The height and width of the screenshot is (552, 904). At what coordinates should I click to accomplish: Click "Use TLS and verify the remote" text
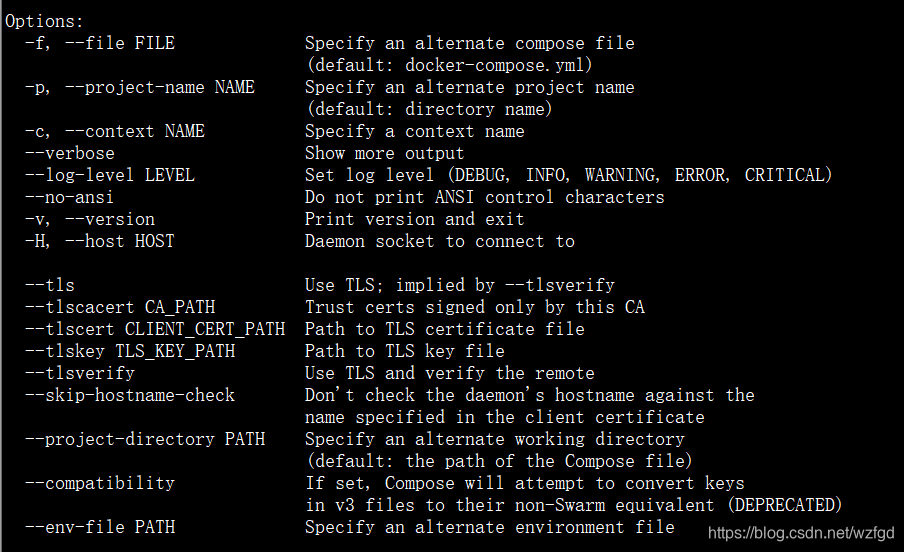click(x=450, y=373)
